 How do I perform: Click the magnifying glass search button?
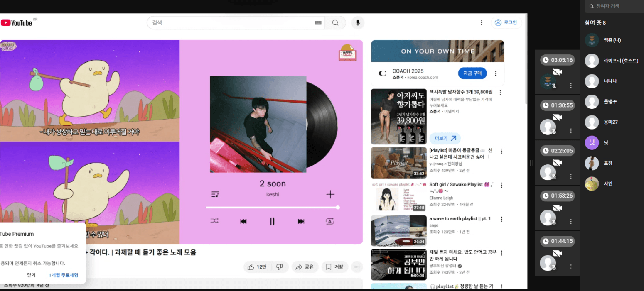(x=335, y=23)
